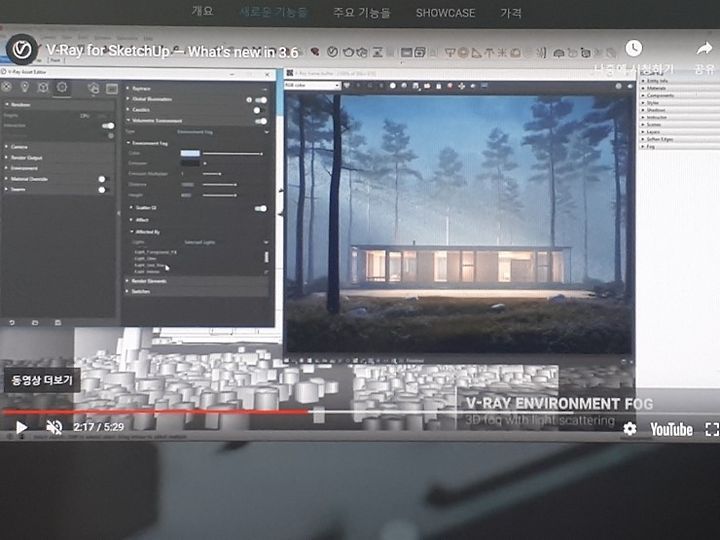The image size is (720, 540).
Task: Click the fog Height value field
Action: pos(188,195)
